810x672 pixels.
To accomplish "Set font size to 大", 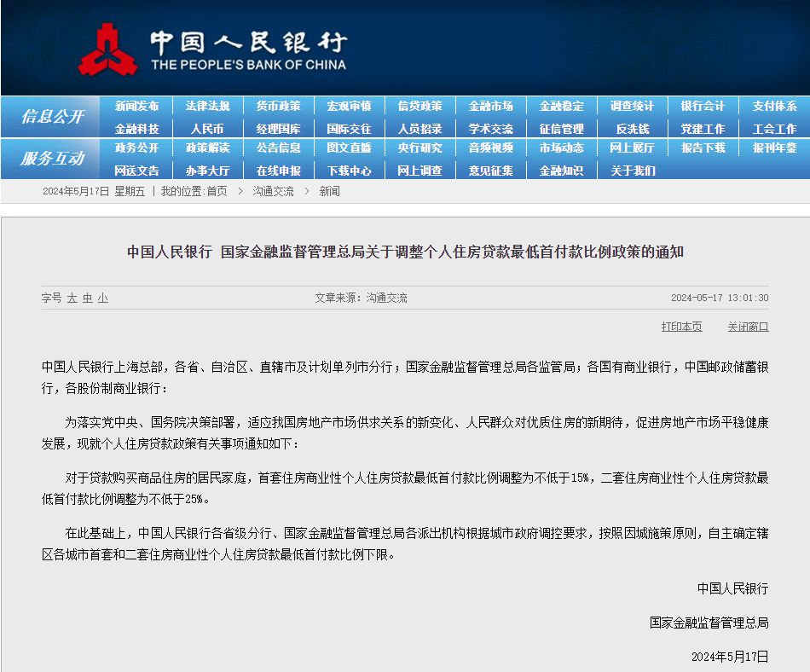I will [72, 298].
